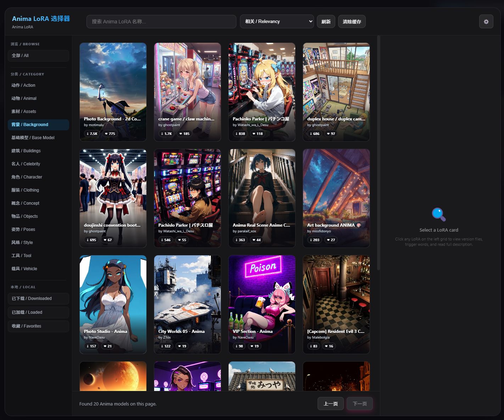This screenshot has width=504, height=420.
Task: Click likes badge 55 on Pachislo Parlor card
Action: coord(182,240)
